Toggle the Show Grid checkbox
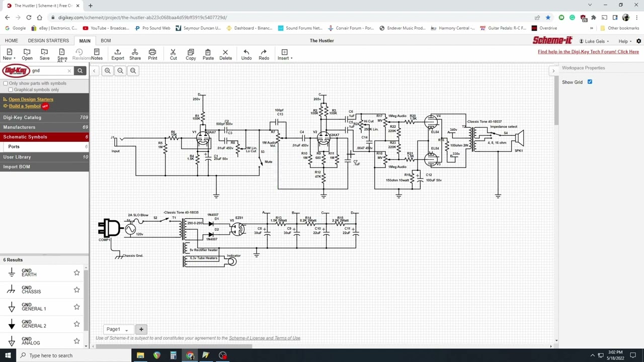This screenshot has height=362, width=644. point(590,82)
